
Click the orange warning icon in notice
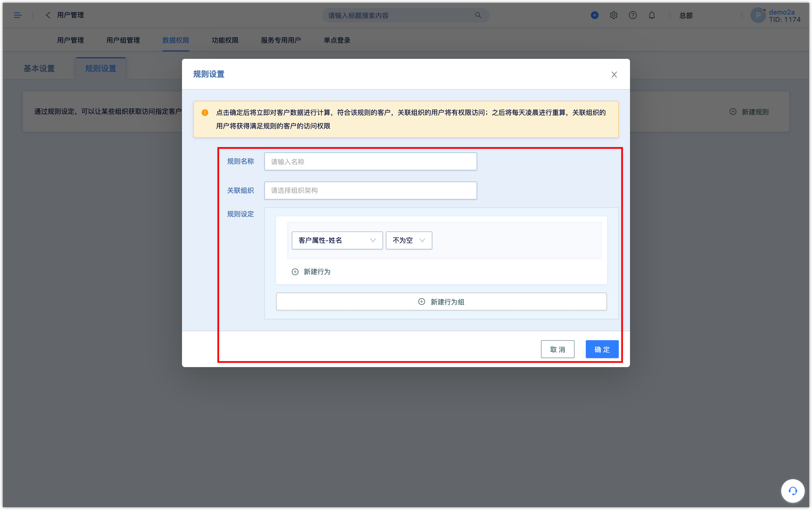click(x=205, y=113)
